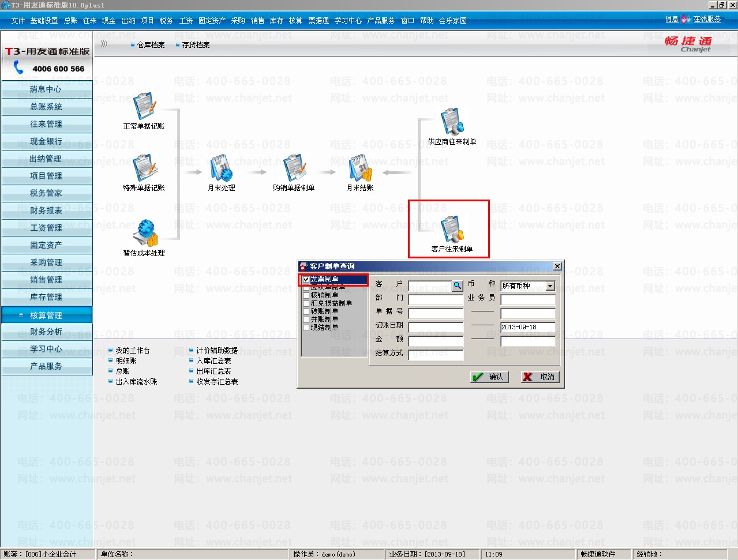The width and height of the screenshot is (738, 560).
Task: Open the 销售 menu in the menu bar
Action: (257, 20)
